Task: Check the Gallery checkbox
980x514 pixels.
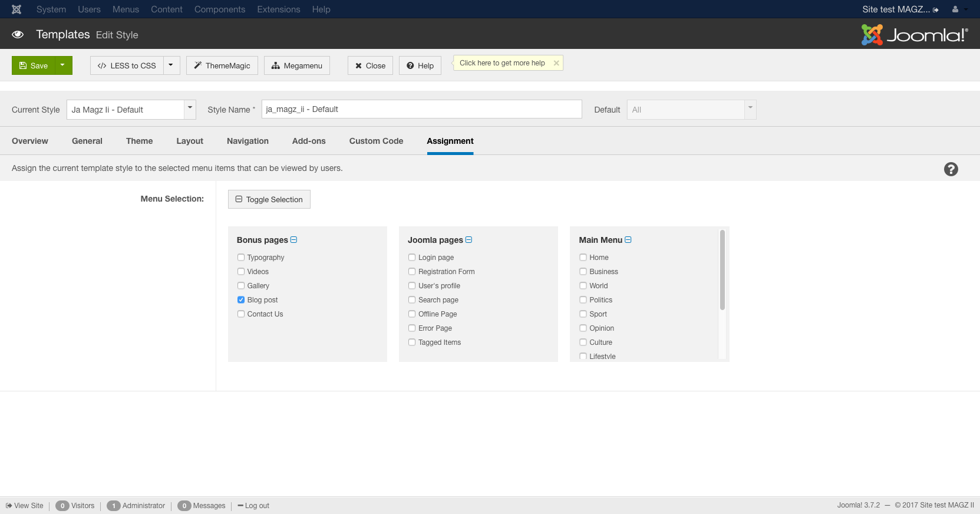Action: [241, 285]
